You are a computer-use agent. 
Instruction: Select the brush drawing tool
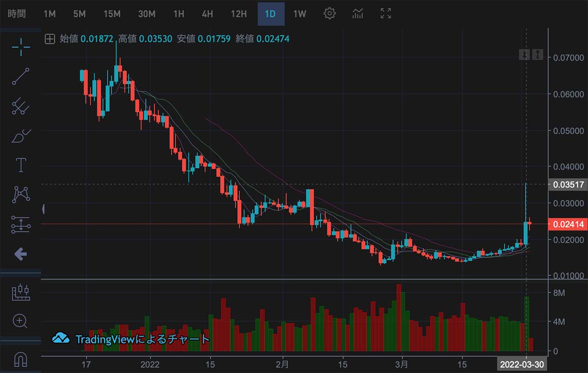(21, 136)
